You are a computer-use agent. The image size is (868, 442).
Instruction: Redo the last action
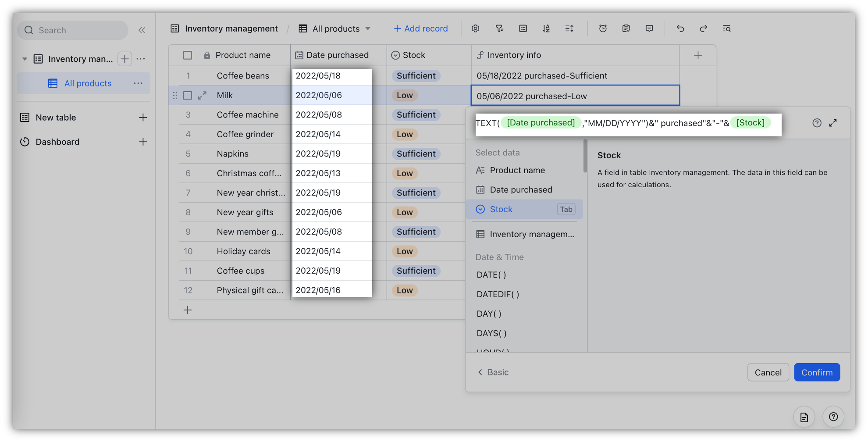pyautogui.click(x=703, y=29)
